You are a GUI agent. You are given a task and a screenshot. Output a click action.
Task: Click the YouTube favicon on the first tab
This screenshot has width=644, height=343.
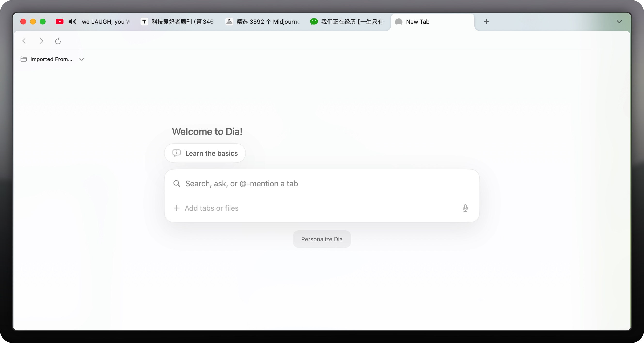pyautogui.click(x=60, y=22)
